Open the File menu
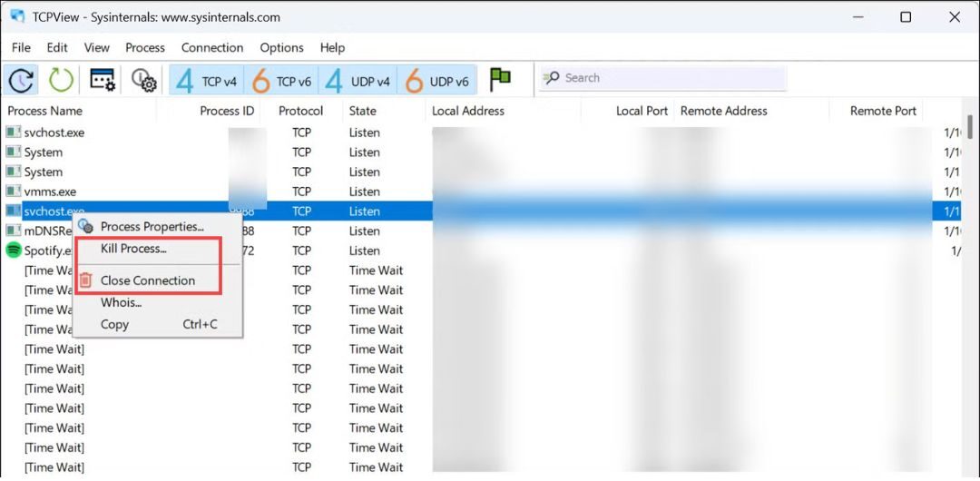980x481 pixels. 21,47
